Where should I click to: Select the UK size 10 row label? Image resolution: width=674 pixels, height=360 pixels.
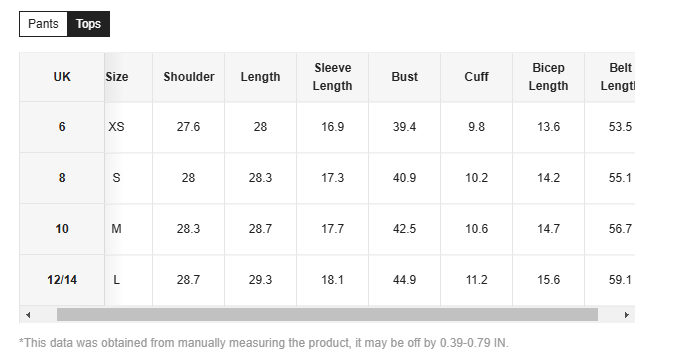[x=62, y=229]
